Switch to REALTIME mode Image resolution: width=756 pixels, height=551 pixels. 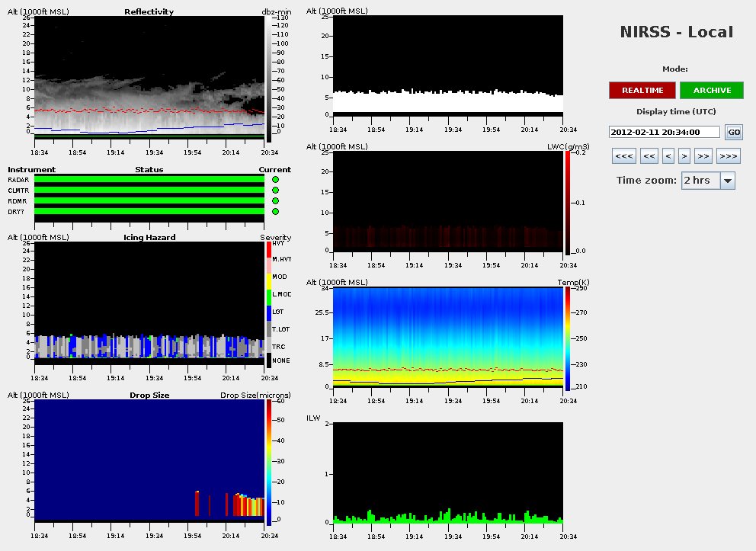pyautogui.click(x=642, y=90)
